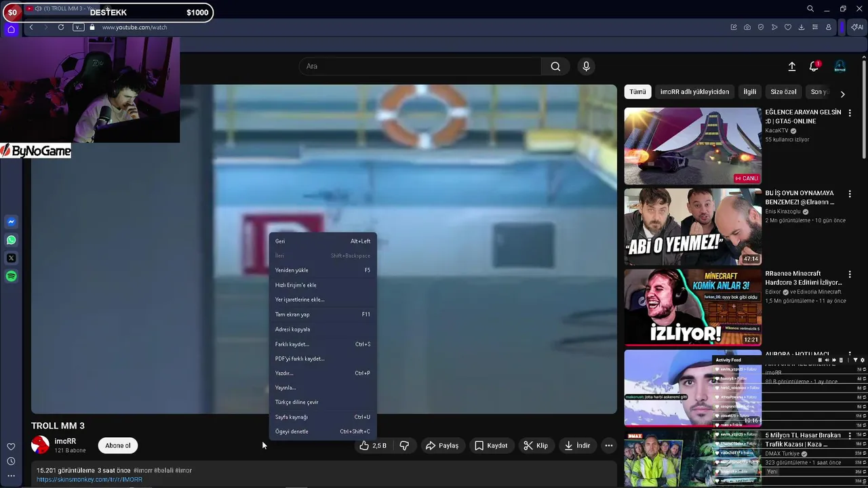The image size is (868, 488).
Task: Click the Paylaş share button
Action: point(442,445)
